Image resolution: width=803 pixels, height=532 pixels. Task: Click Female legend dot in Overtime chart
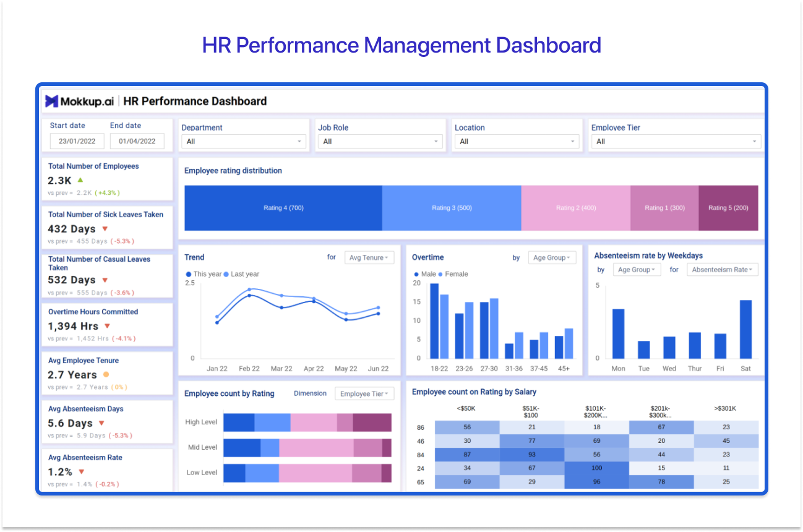coord(441,274)
